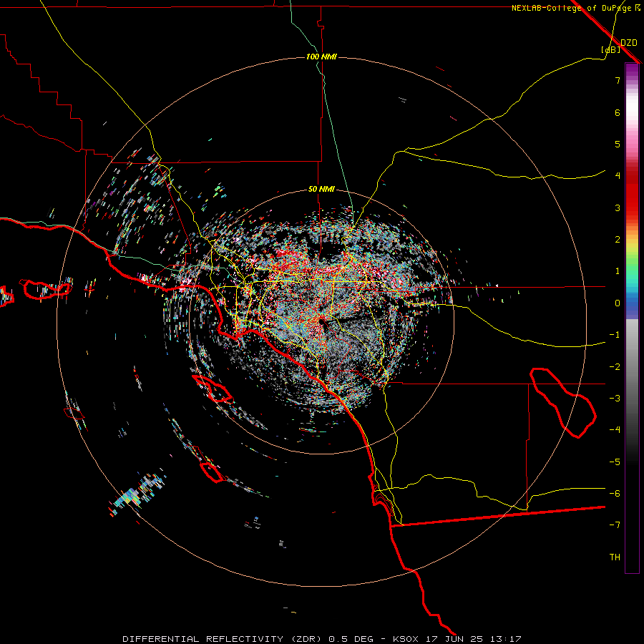The image size is (644, 644).
Task: Click the -2 dB tick on color scale
Action: (615, 367)
